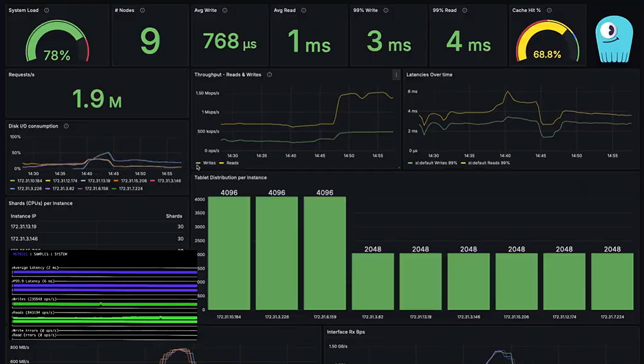Open the Cache Hit % panel title menu

526,10
